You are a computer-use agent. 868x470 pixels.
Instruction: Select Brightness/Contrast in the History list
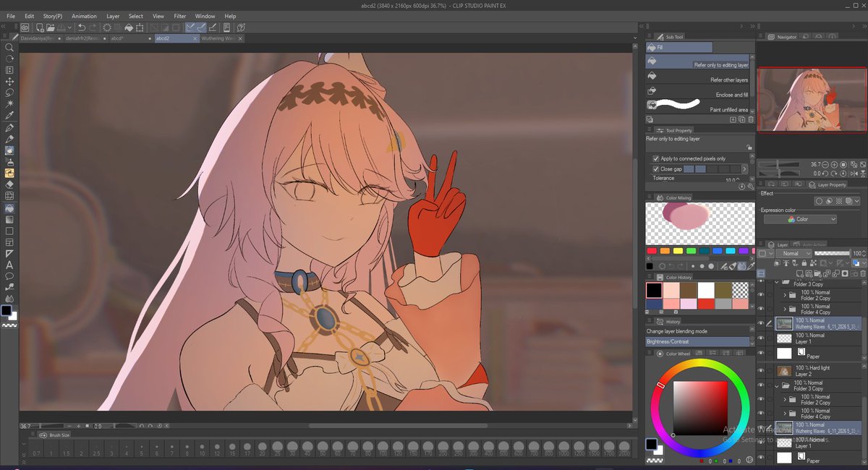698,341
